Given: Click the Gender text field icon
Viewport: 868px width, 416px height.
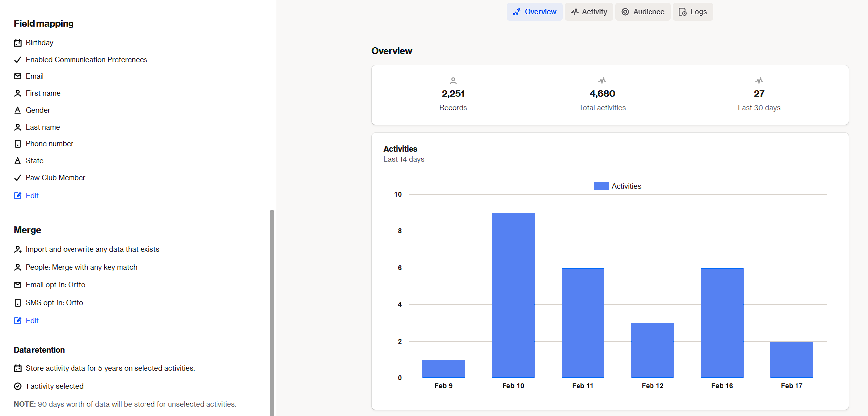Looking at the screenshot, I should [x=18, y=110].
